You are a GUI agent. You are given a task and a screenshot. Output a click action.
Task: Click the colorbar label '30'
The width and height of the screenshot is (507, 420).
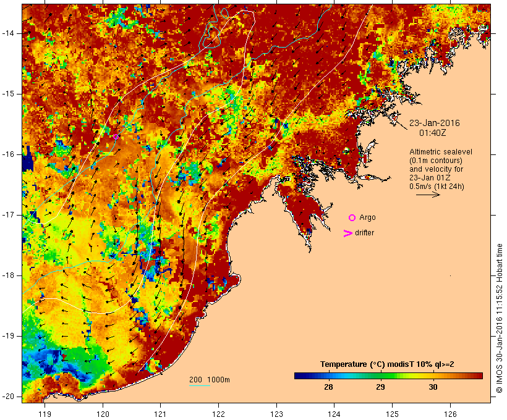tap(433, 387)
